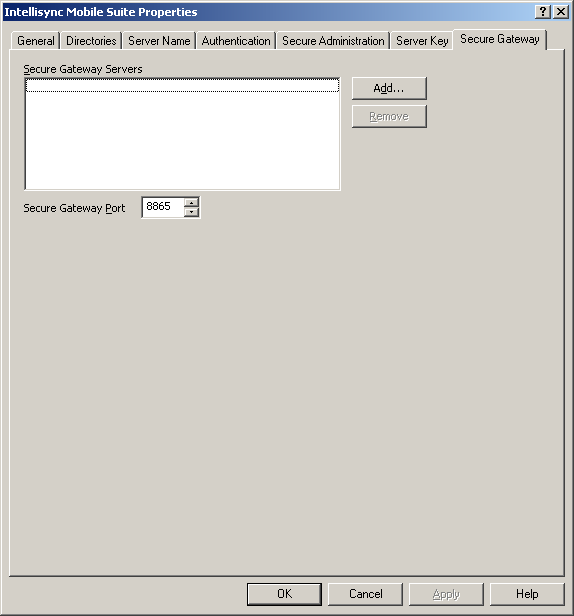
Task: Open the Secure Administration tab
Action: [x=333, y=41]
